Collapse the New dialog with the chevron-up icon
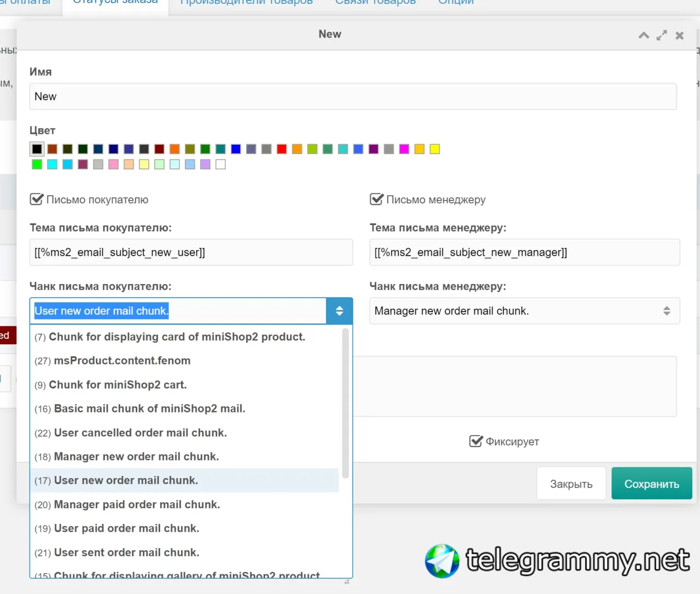This screenshot has width=700, height=594. (644, 36)
